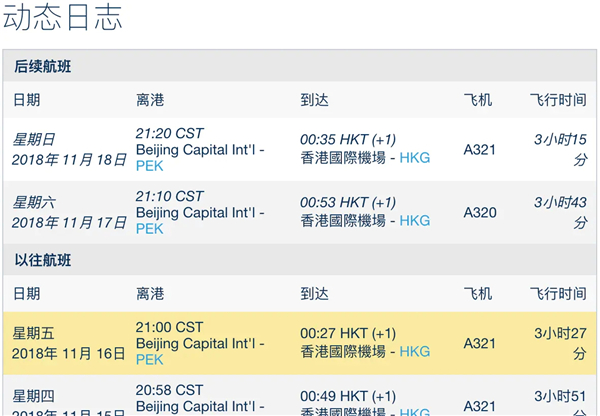Click the 以往航班 section header
Viewport: 600px width, 416px height.
pyautogui.click(x=43, y=261)
